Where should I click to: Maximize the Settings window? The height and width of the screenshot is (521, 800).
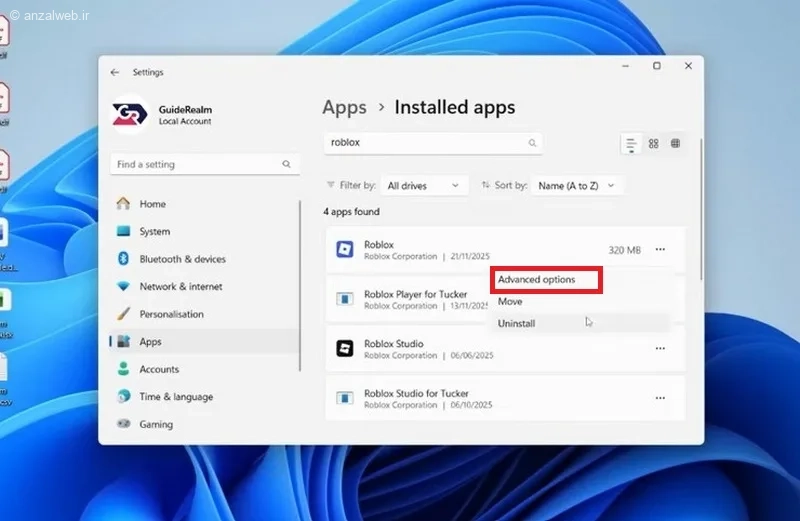click(657, 66)
